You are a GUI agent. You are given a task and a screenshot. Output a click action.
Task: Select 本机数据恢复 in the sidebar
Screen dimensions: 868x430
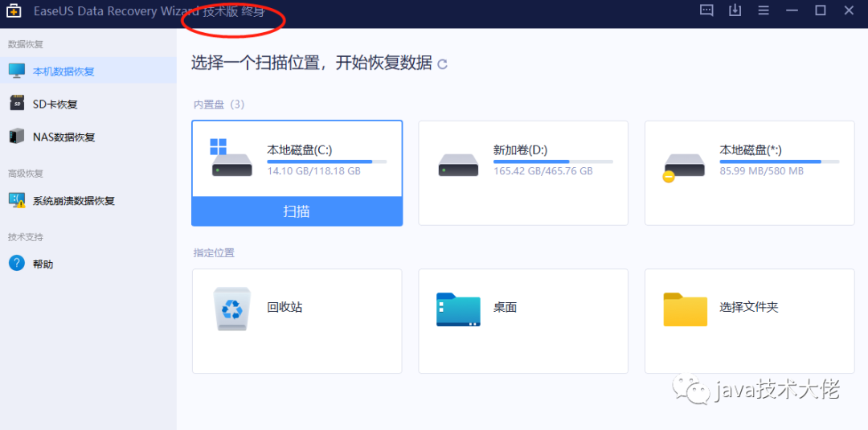(88, 71)
